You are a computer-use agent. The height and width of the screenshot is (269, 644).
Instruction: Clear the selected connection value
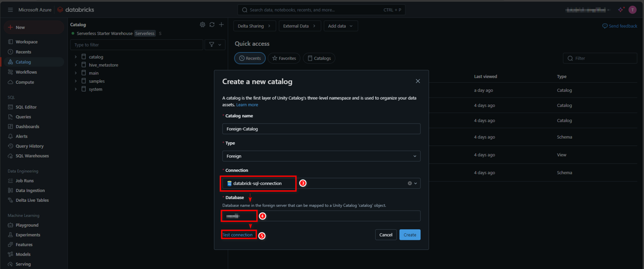(410, 184)
